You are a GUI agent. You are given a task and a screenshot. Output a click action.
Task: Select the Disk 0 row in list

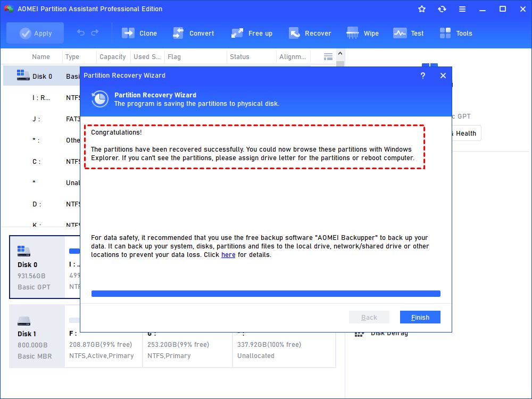(x=41, y=76)
